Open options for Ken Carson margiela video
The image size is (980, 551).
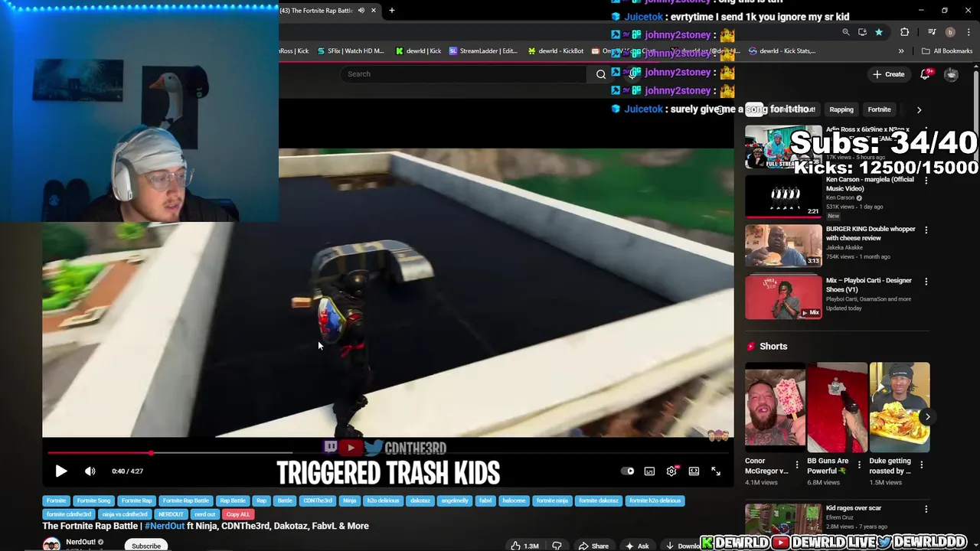click(x=926, y=181)
